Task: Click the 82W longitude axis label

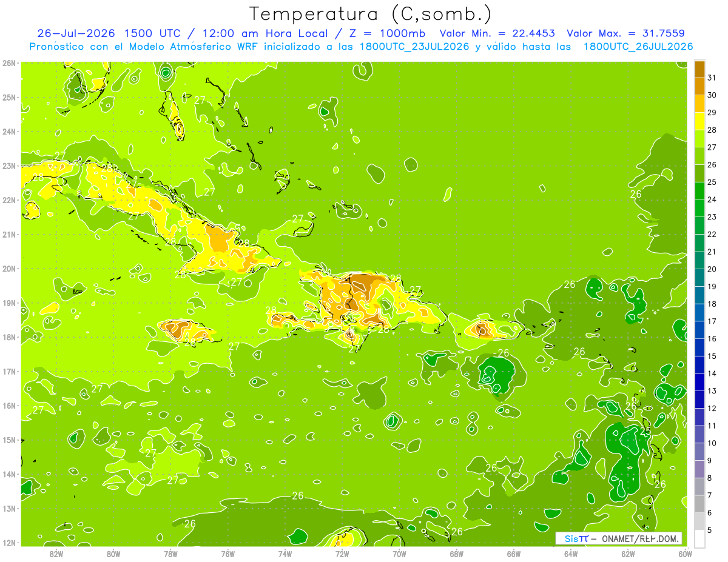Action: (x=56, y=554)
